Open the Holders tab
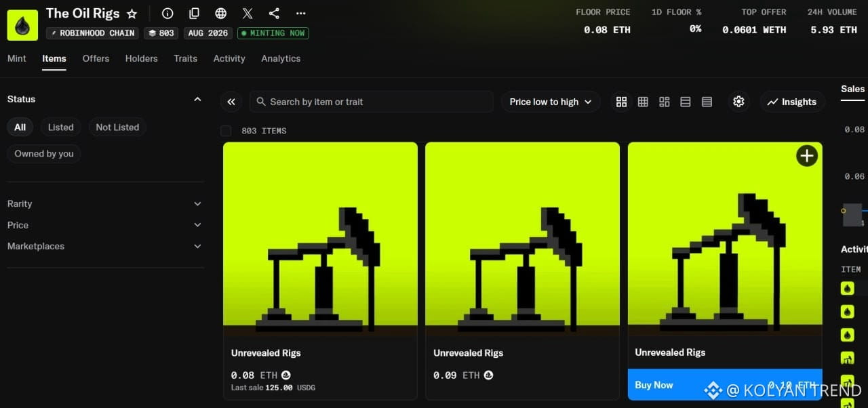This screenshot has height=408, width=868. [142, 58]
